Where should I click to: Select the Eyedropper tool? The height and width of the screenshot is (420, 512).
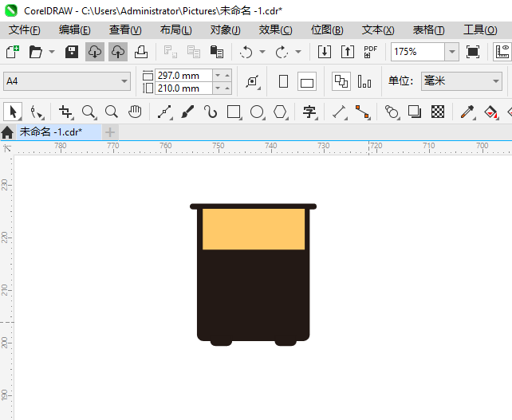[468, 112]
